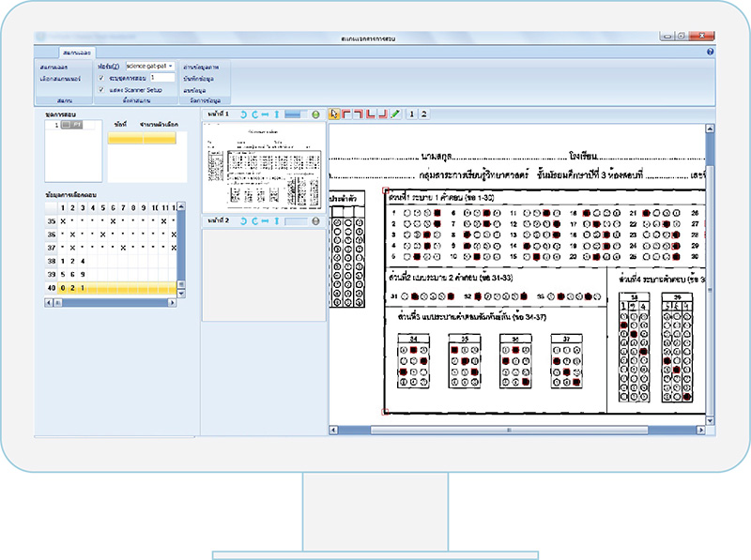Rotate page 1 counter-clockwise

244,114
